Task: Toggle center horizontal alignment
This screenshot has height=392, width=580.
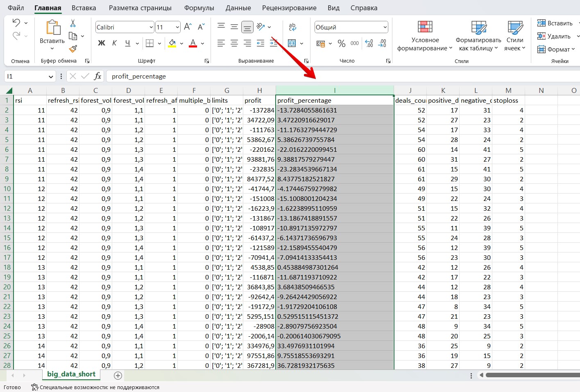Action: pos(234,43)
